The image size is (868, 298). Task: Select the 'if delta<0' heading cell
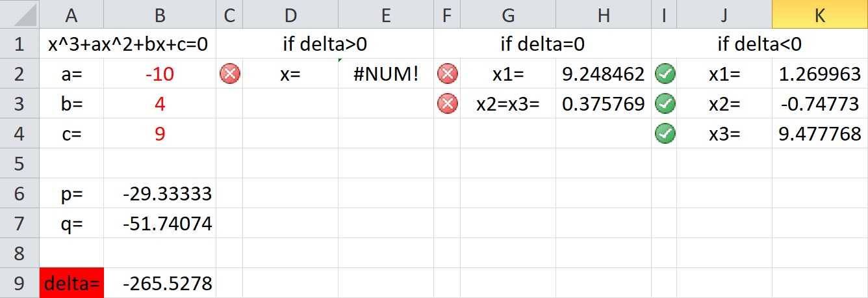tap(759, 44)
